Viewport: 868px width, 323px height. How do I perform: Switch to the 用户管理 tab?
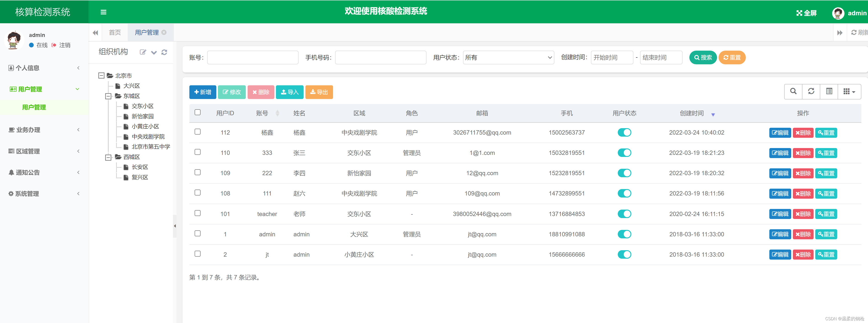pyautogui.click(x=147, y=33)
